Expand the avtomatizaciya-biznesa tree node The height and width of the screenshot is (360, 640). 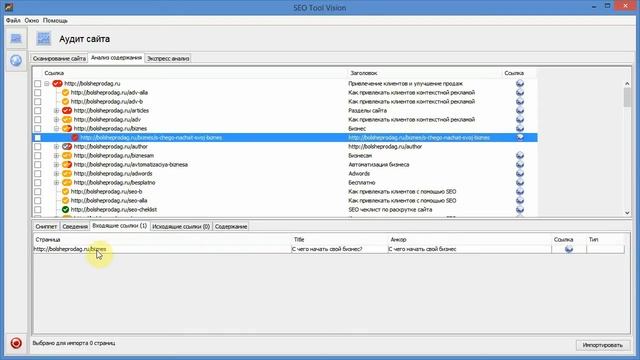click(x=56, y=164)
